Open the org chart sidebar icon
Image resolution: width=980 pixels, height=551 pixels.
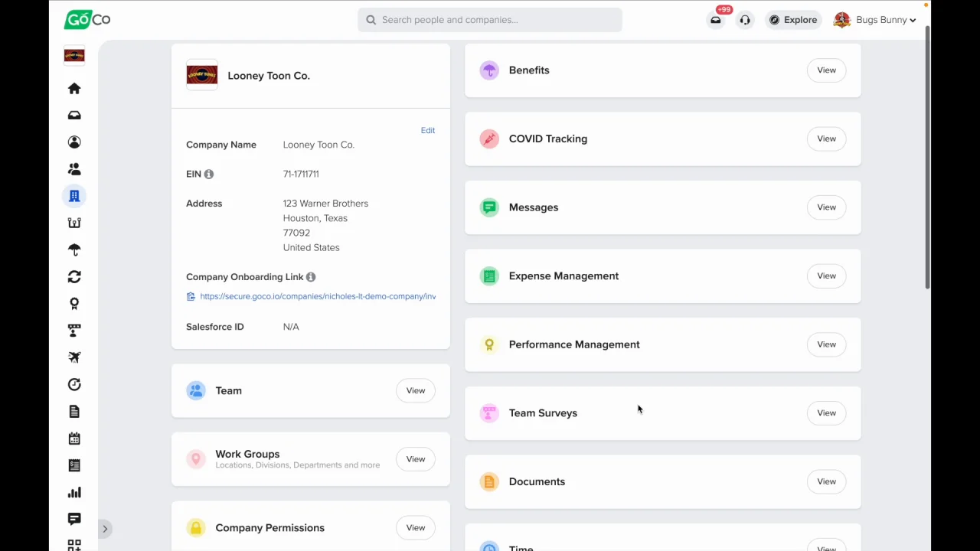pos(74,223)
